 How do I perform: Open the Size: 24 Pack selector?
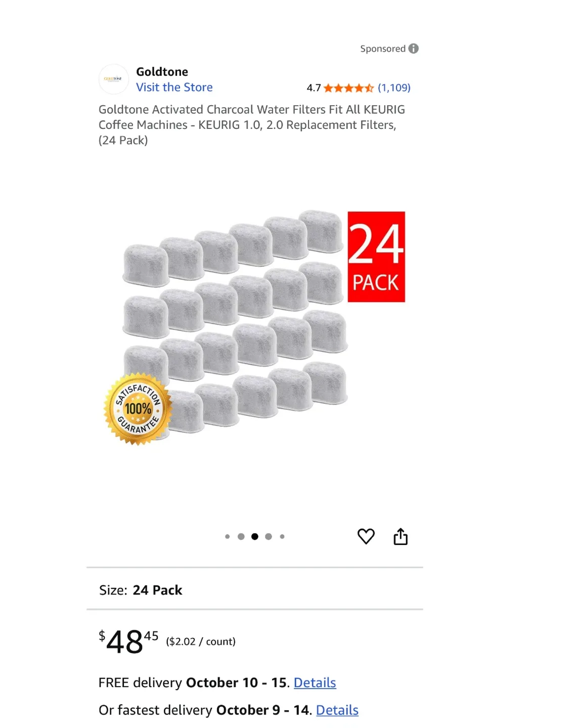coord(157,590)
